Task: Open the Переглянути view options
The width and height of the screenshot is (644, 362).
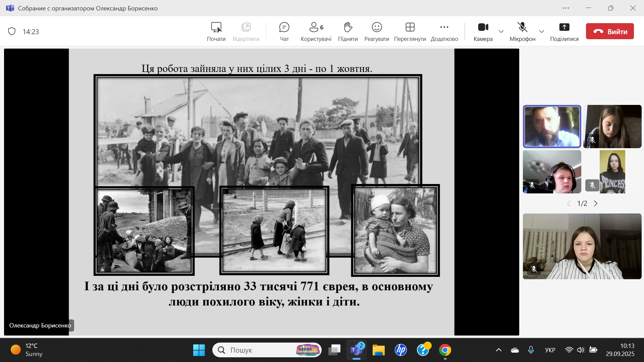Action: 410,32
